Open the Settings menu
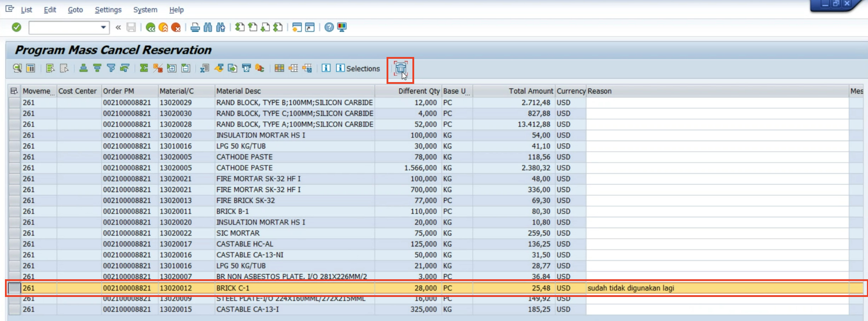868x321 pixels. 108,10
